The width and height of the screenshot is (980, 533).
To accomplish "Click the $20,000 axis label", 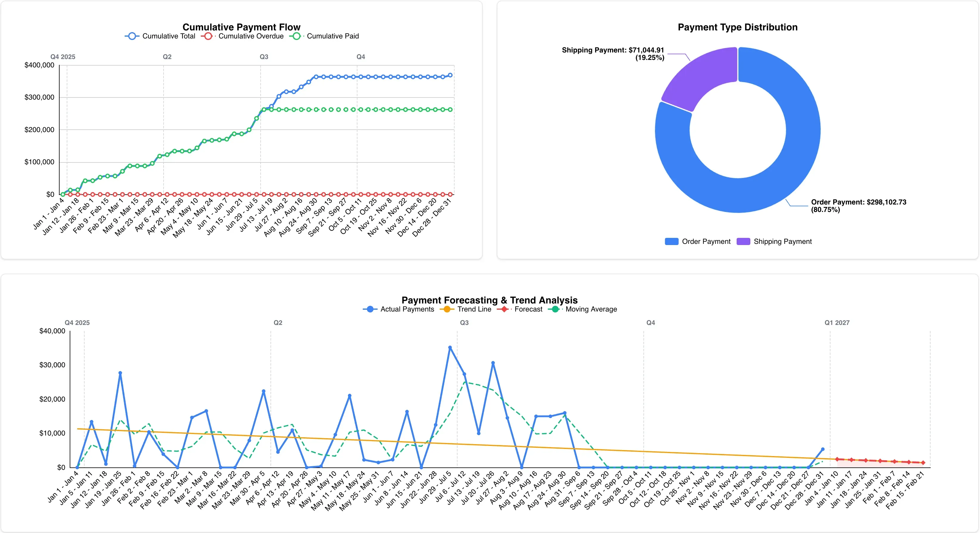I will 52,399.
